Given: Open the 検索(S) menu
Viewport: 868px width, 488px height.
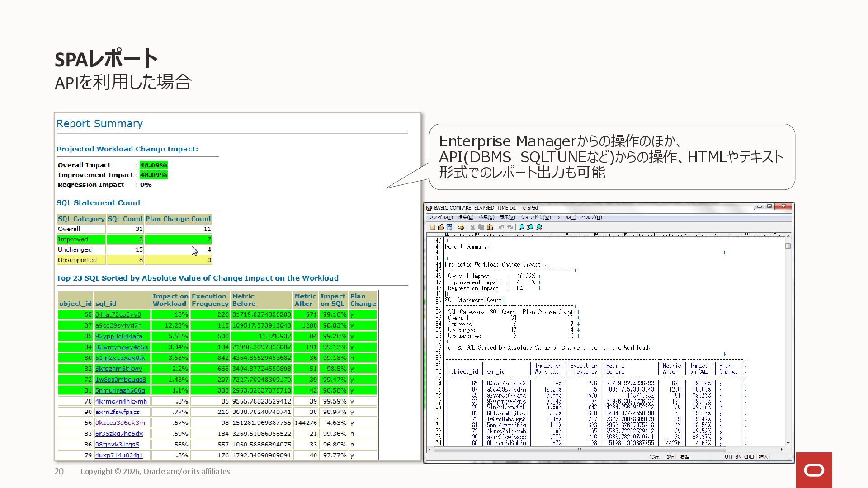Looking at the screenshot, I should tap(486, 217).
